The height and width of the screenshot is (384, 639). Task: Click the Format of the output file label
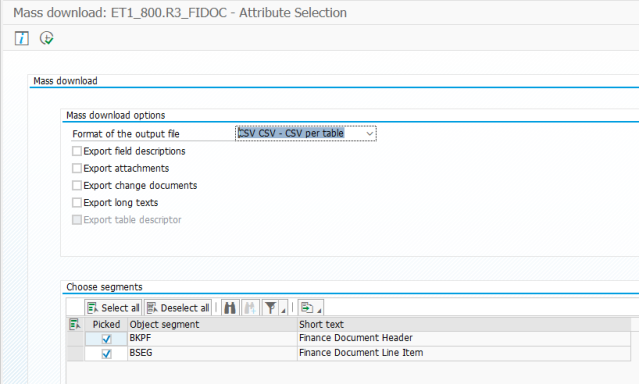[x=126, y=134]
